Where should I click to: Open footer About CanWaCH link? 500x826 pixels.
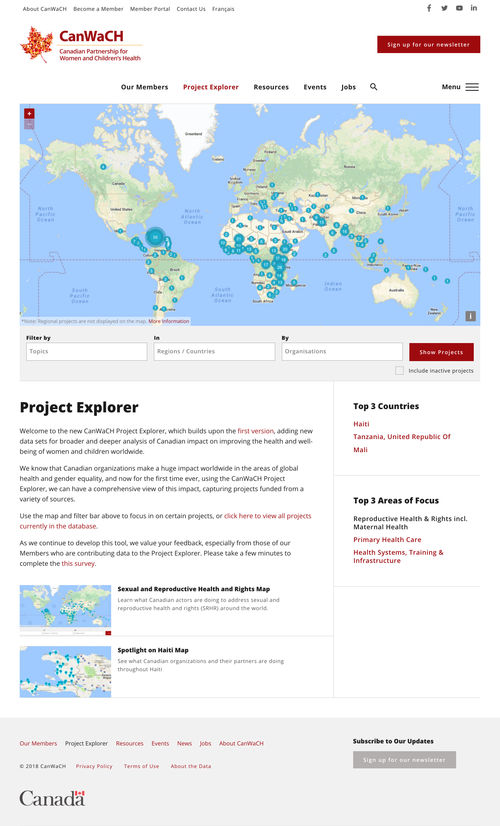tap(241, 743)
